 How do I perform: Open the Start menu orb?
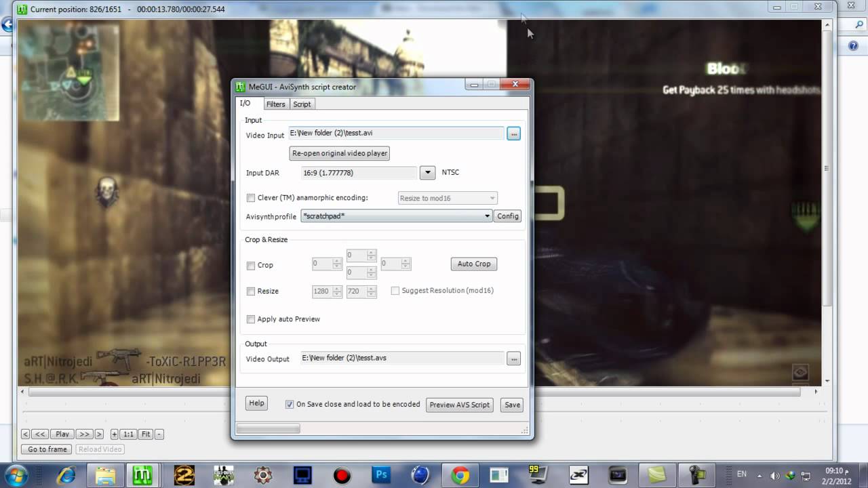tap(15, 474)
